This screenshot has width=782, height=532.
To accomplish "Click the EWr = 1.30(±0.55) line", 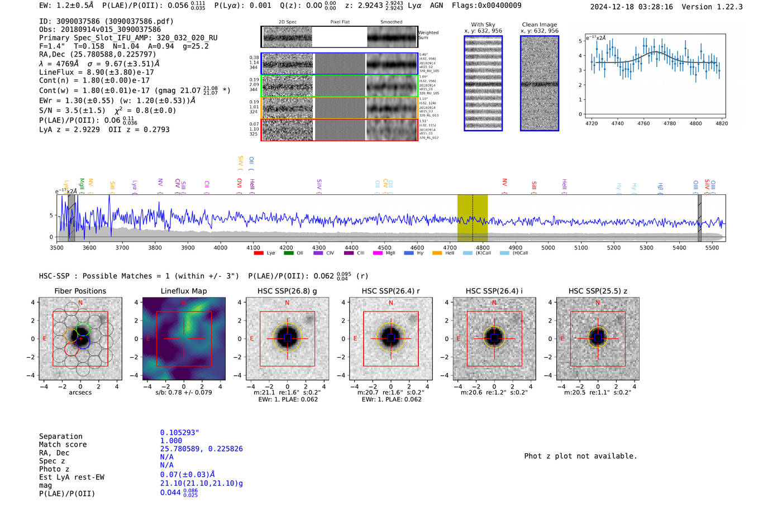I will (x=117, y=101).
